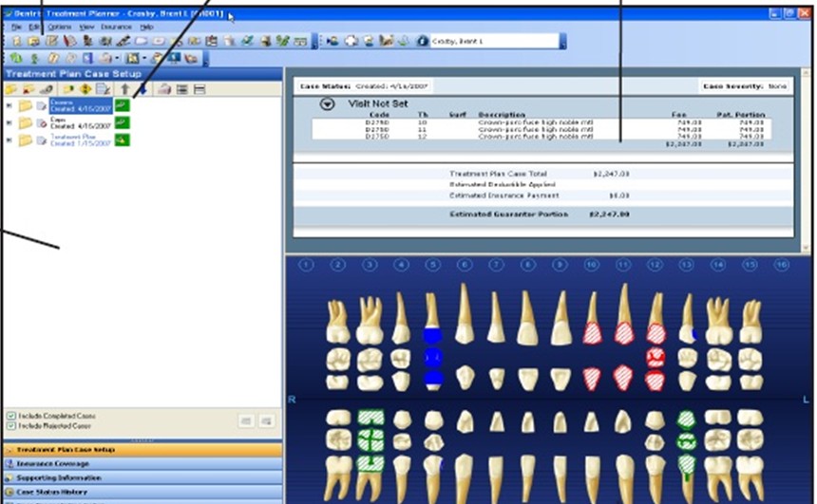This screenshot has height=504, width=817.
Task: Expand the Crowns case tree node
Action: click(9, 104)
